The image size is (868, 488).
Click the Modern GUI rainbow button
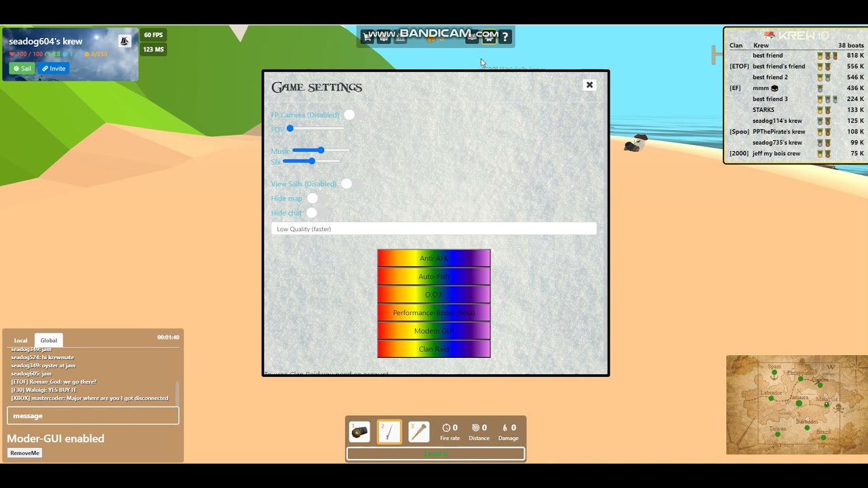[x=434, y=331]
